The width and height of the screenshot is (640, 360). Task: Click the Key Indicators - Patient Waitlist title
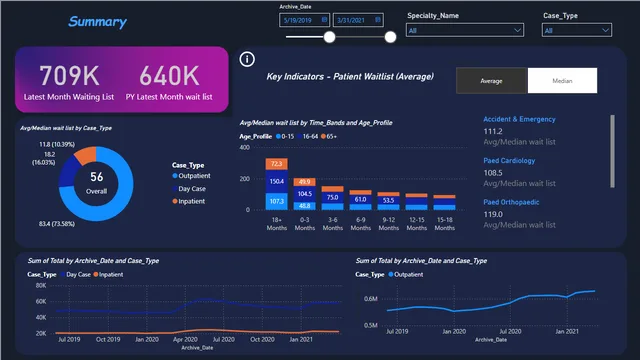350,76
